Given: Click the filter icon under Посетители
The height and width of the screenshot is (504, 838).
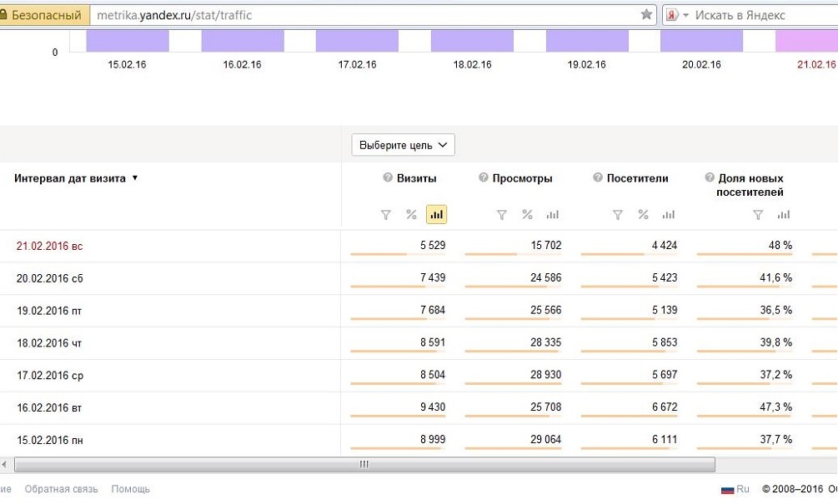Looking at the screenshot, I should click(x=617, y=215).
